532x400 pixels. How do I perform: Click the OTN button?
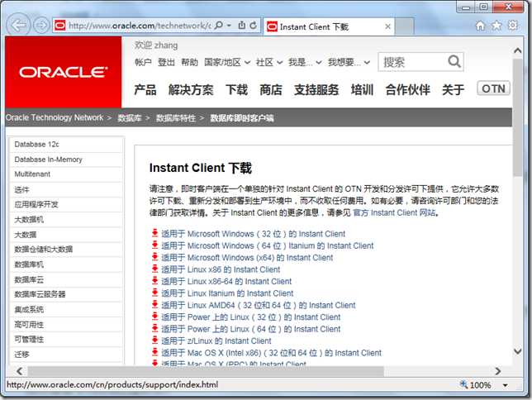[493, 88]
